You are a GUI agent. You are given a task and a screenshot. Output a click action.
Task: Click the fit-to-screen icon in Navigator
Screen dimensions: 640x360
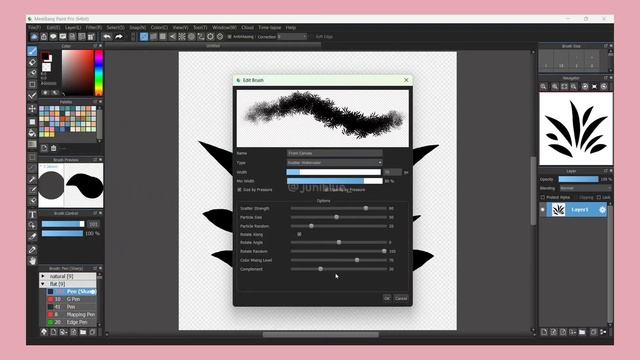(564, 87)
